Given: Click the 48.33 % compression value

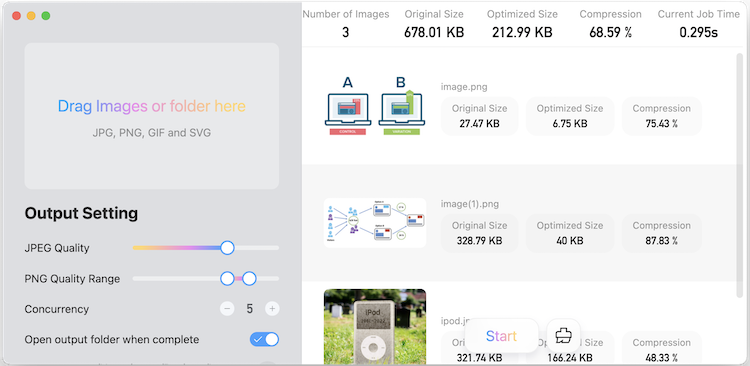Looking at the screenshot, I should point(662,358).
